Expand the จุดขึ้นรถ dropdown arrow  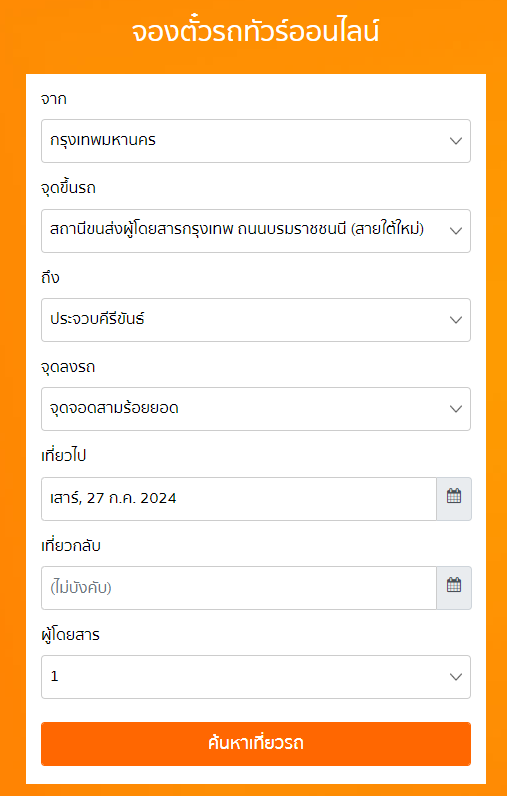click(x=456, y=231)
